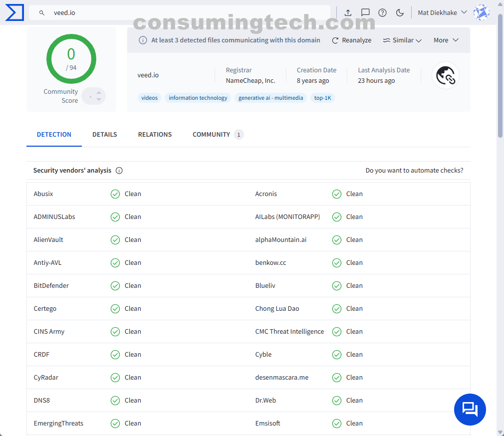Toggle dark mode with moon icon
Screen dimensions: 504x436
tap(400, 12)
